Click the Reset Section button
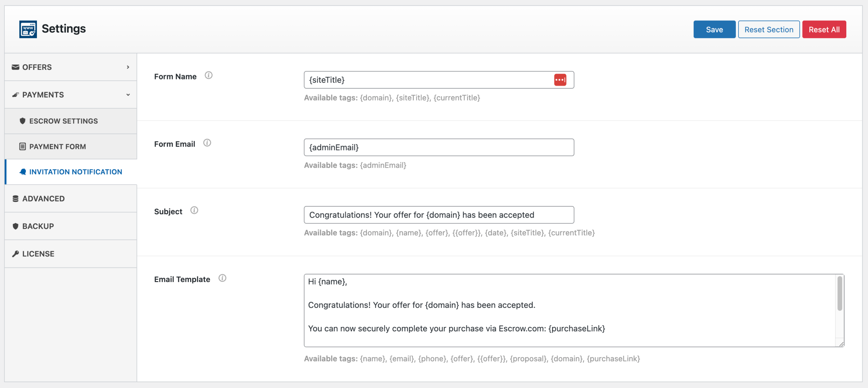This screenshot has width=868, height=388. pyautogui.click(x=769, y=30)
